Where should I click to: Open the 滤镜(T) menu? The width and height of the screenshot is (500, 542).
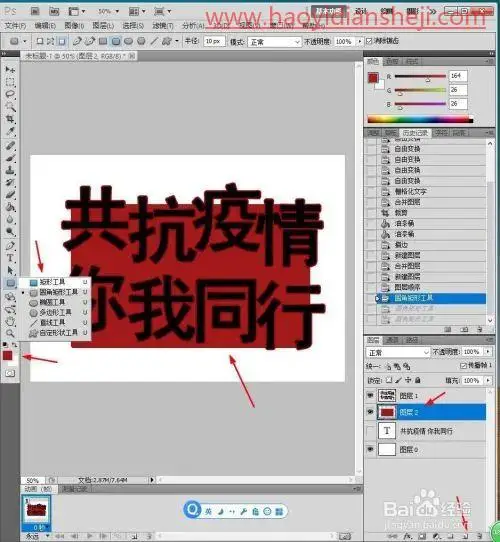coord(163,26)
